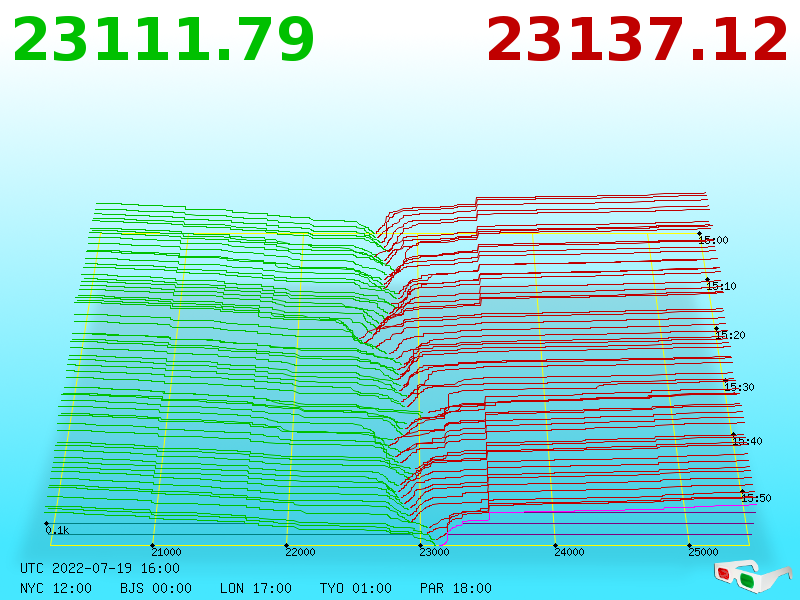Click the 24000 price axis label
This screenshot has width=800, height=600.
tap(569, 552)
